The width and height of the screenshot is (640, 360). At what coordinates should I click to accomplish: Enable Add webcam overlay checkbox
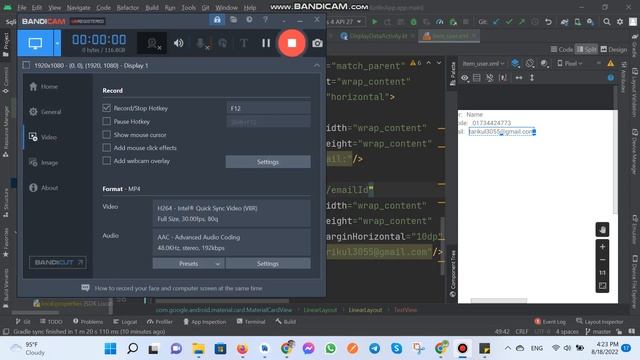(x=107, y=160)
